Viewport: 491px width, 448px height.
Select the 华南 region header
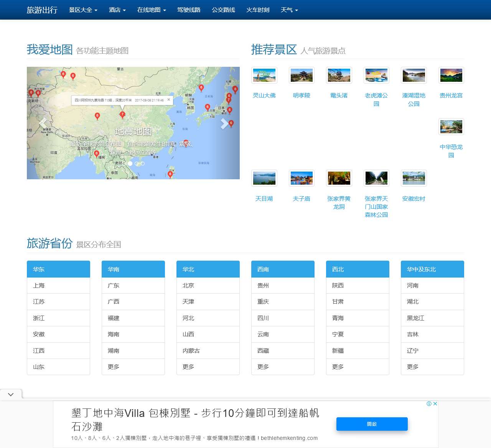(133, 269)
